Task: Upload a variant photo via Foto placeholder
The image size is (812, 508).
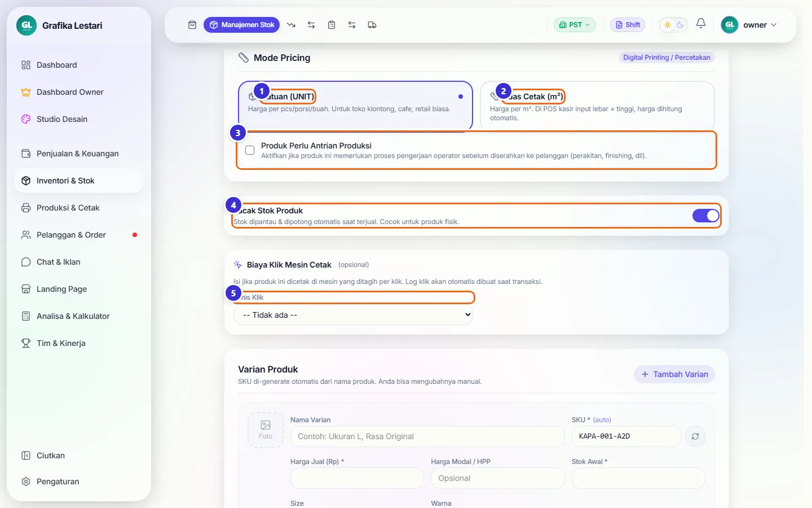Action: (266, 430)
